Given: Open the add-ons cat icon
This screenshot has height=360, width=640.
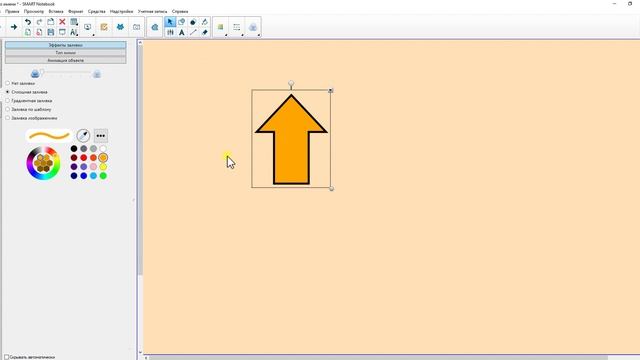Looking at the screenshot, I should [120, 27].
